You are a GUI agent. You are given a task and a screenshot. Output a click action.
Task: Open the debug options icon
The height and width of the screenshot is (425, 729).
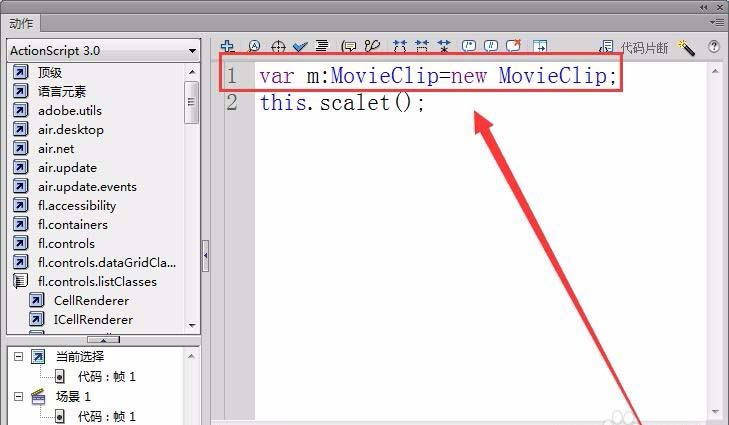(x=372, y=46)
